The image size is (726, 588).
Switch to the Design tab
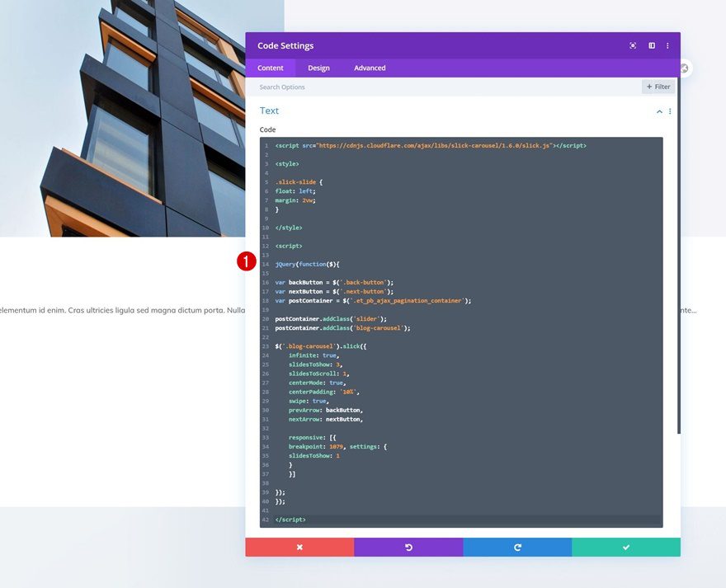[318, 68]
